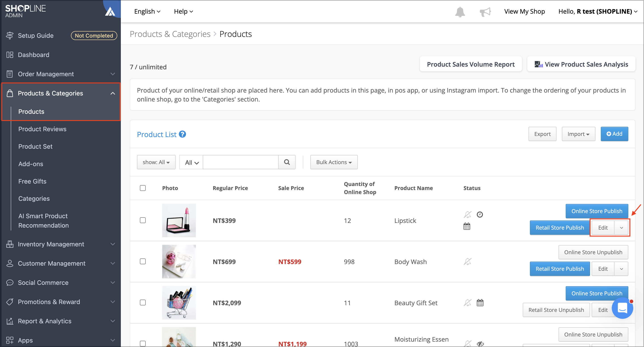Open the account menu for R test
The width and height of the screenshot is (644, 347).
pyautogui.click(x=598, y=11)
